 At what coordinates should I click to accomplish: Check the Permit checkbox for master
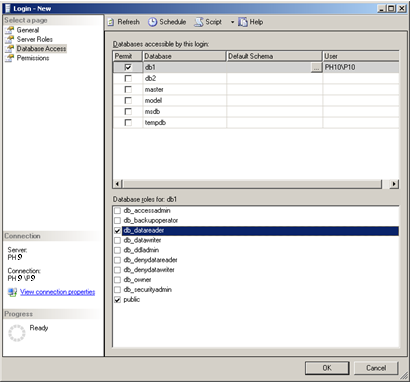tap(128, 89)
